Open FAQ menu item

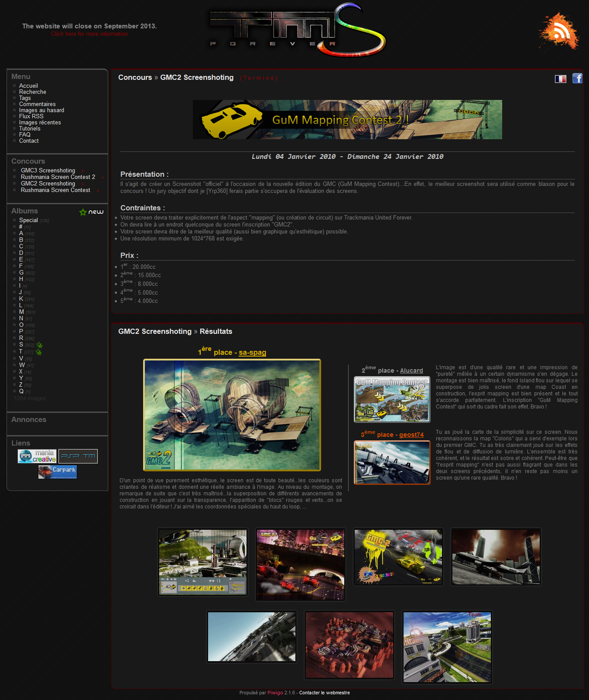(x=25, y=134)
